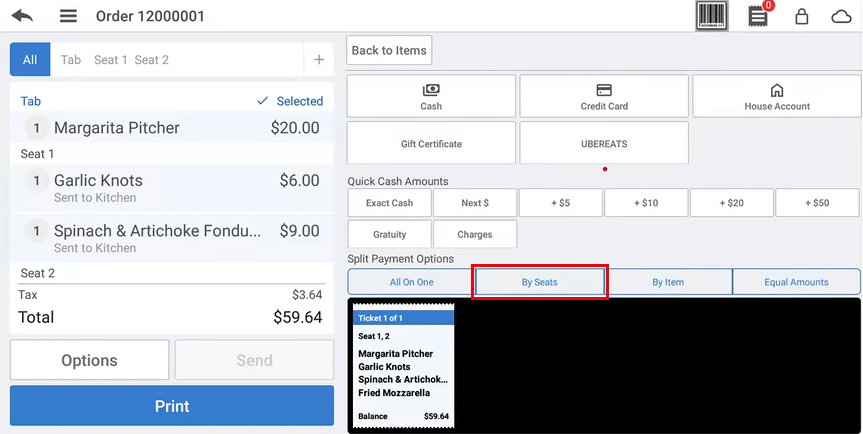The width and height of the screenshot is (863, 434).
Task: Add a new seat with plus icon
Action: [319, 60]
